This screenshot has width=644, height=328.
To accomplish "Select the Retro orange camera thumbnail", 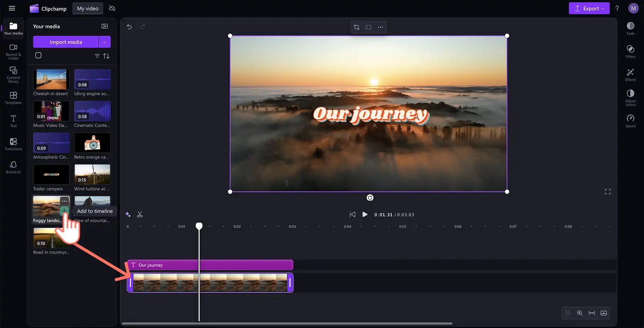I will [x=92, y=143].
